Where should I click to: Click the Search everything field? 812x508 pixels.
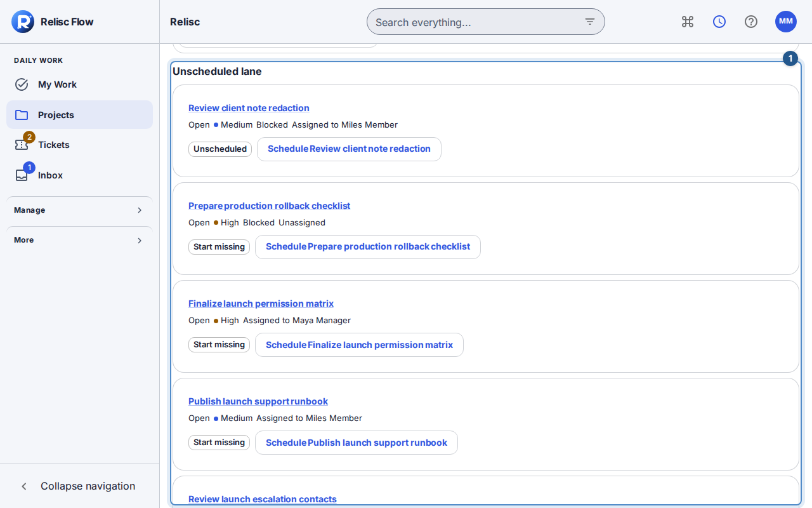486,22
